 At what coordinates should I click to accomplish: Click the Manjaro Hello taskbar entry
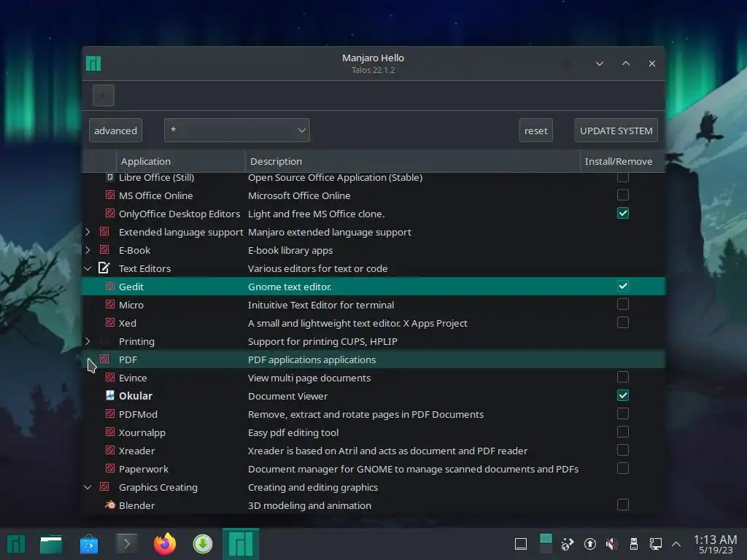pyautogui.click(x=241, y=544)
